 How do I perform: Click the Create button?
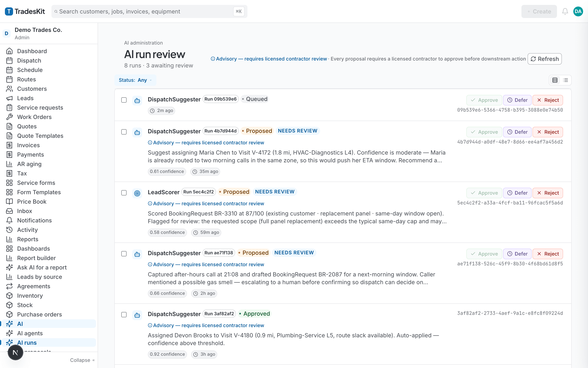[x=539, y=11]
